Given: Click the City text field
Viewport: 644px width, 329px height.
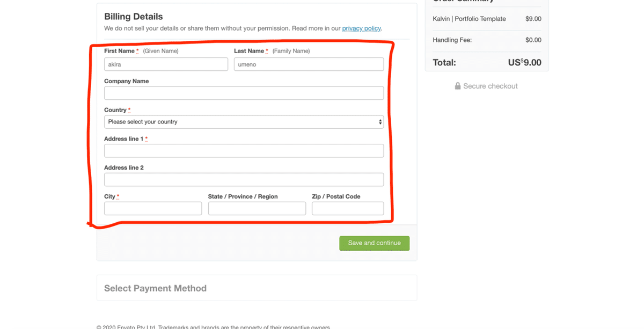Looking at the screenshot, I should pos(153,208).
